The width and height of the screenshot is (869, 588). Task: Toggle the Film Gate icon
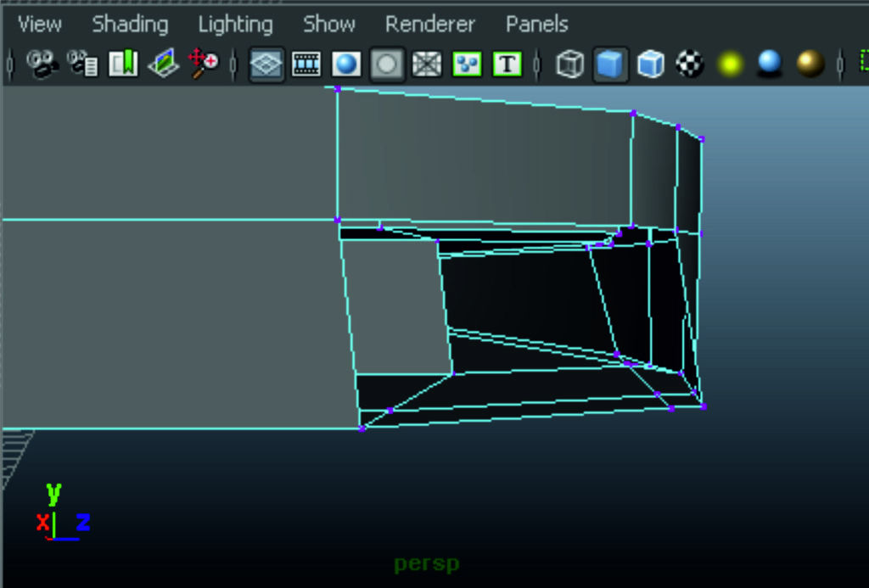pyautogui.click(x=306, y=64)
